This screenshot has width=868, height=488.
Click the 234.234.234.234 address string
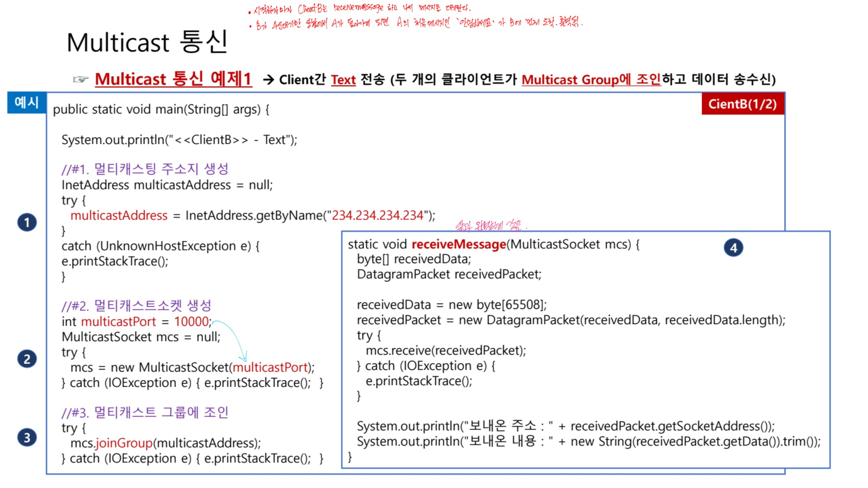(377, 216)
